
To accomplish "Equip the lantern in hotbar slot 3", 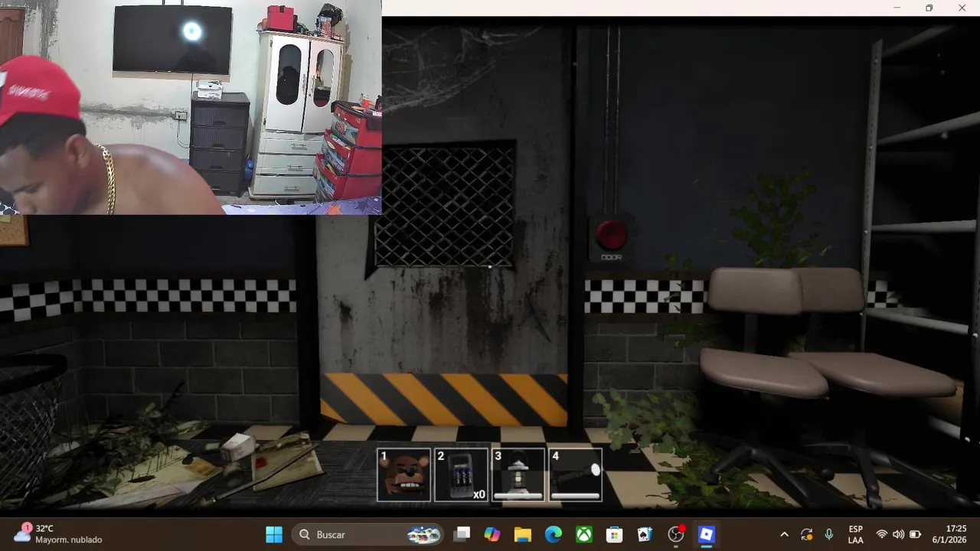I will [518, 474].
